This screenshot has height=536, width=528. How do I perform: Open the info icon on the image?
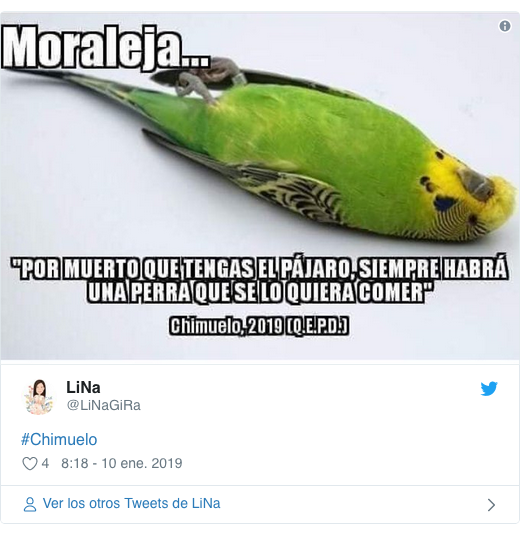point(505,26)
